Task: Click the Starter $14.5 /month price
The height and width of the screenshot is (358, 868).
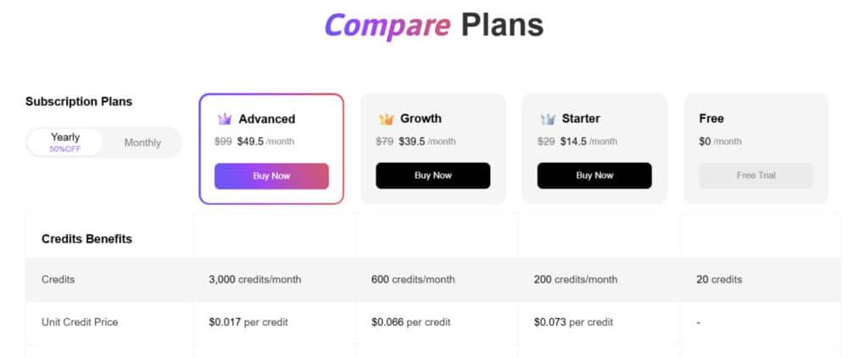Action: click(588, 142)
